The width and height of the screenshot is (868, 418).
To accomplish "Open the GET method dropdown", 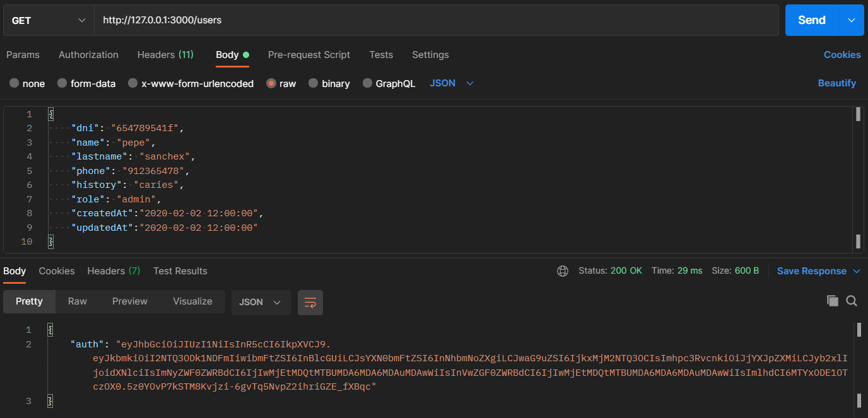I will pyautogui.click(x=47, y=20).
